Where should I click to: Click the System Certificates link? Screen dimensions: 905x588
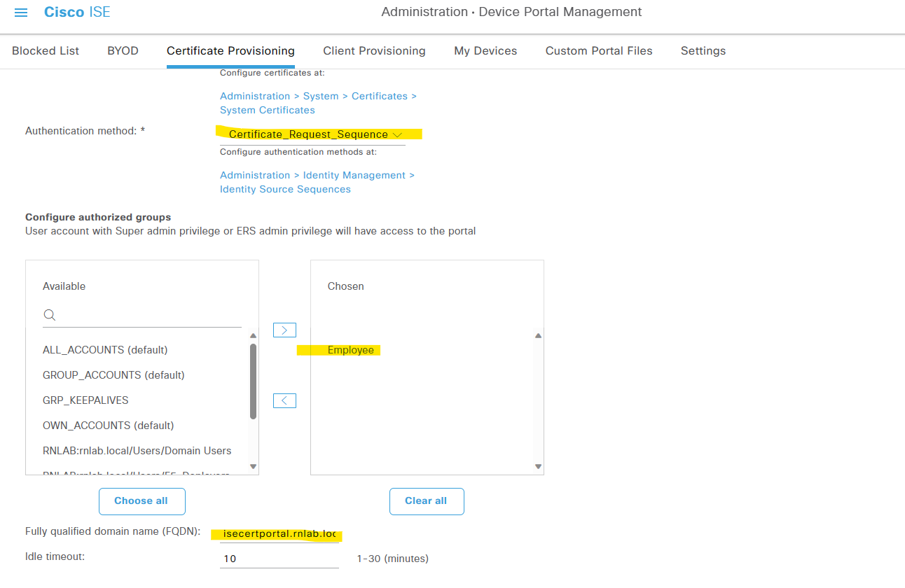(x=267, y=110)
